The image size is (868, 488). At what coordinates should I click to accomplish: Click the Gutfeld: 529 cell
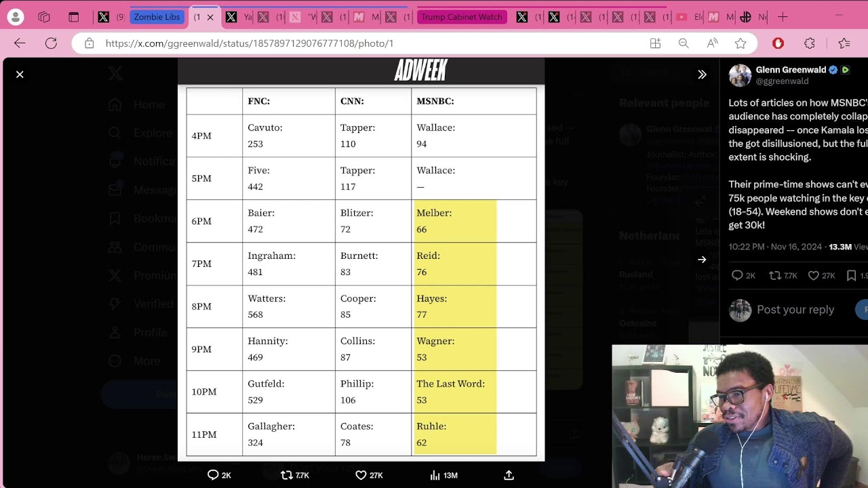coord(289,392)
